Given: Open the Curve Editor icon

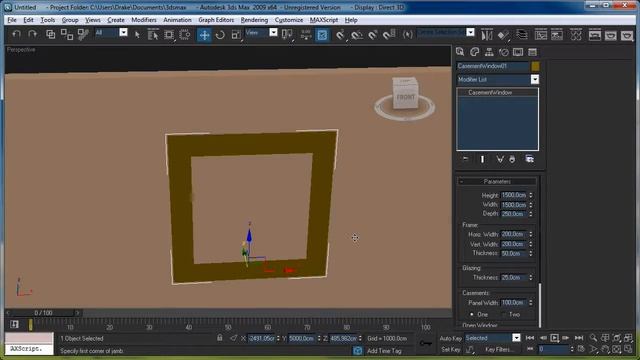Looking at the screenshot, I should [x=541, y=35].
